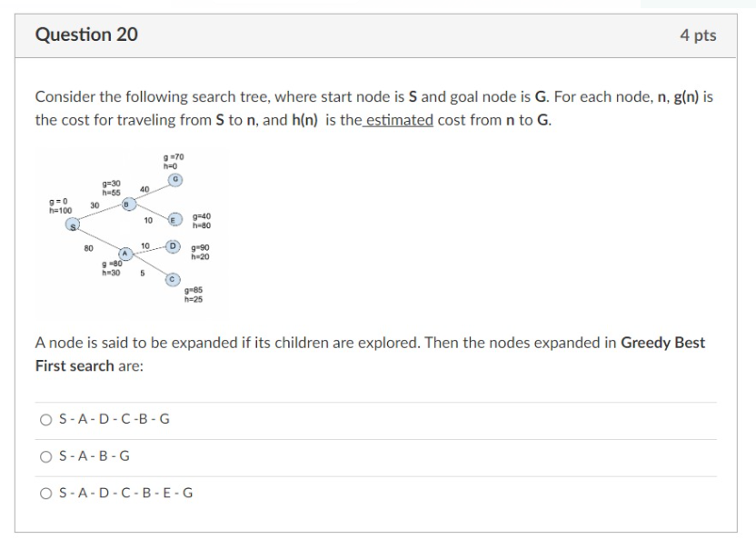Click node D in the tree diagram

coord(173,246)
